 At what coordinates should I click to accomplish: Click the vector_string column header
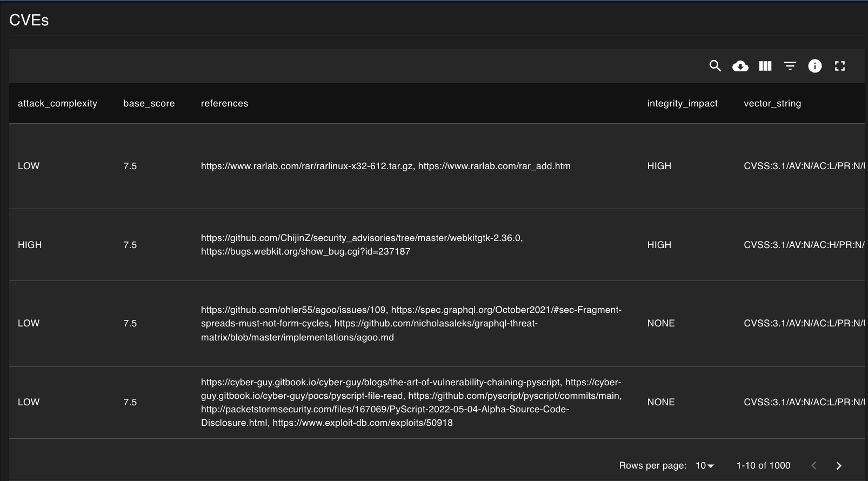(x=772, y=103)
